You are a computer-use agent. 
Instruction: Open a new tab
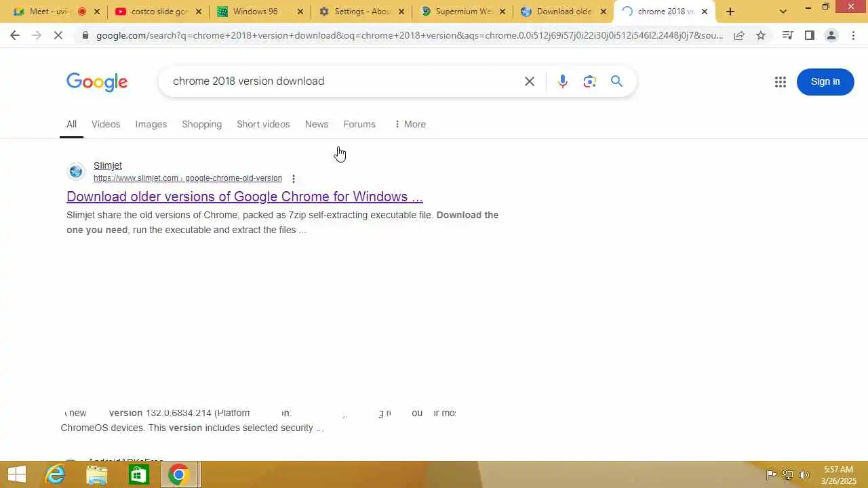click(x=730, y=12)
